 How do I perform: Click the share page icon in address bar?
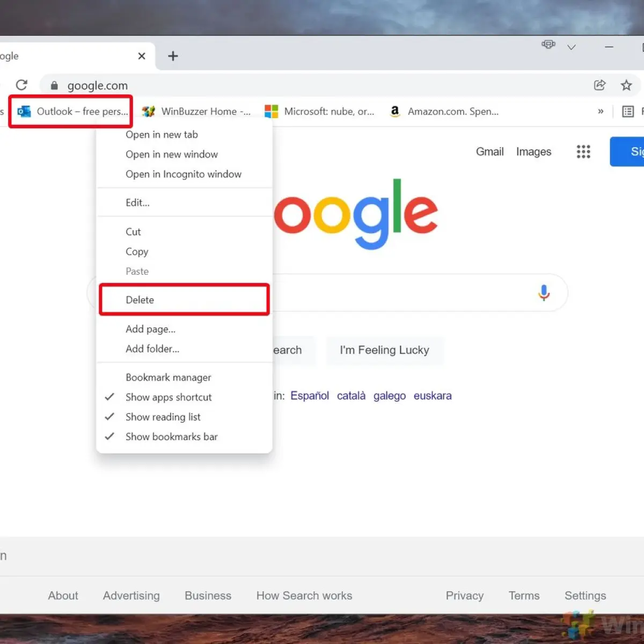click(600, 85)
